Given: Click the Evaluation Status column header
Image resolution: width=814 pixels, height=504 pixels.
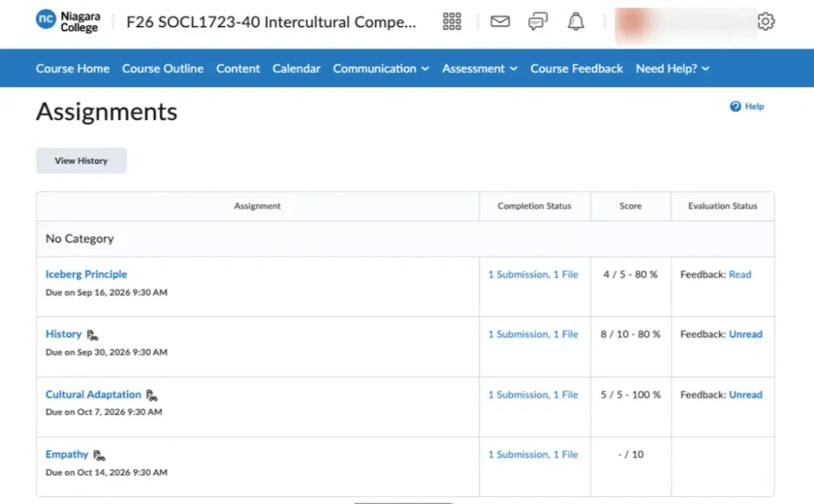Looking at the screenshot, I should coord(723,206).
